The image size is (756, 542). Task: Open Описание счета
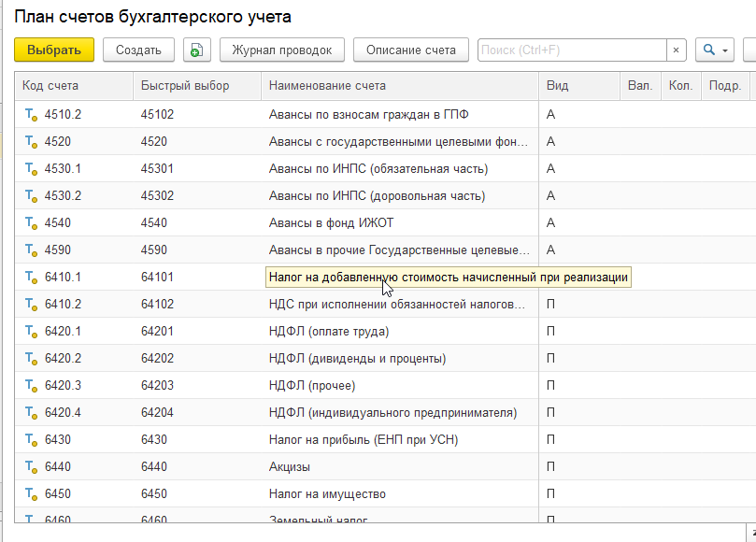pyautogui.click(x=411, y=50)
